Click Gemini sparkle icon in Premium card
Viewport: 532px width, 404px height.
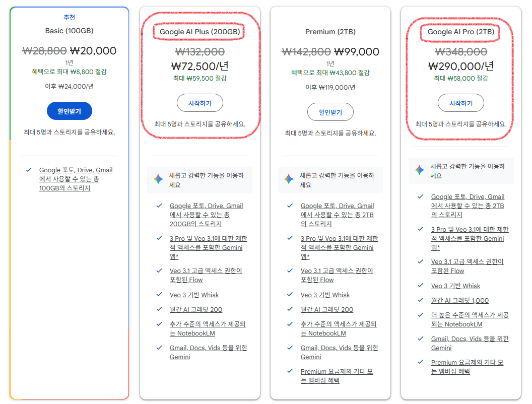pyautogui.click(x=289, y=179)
